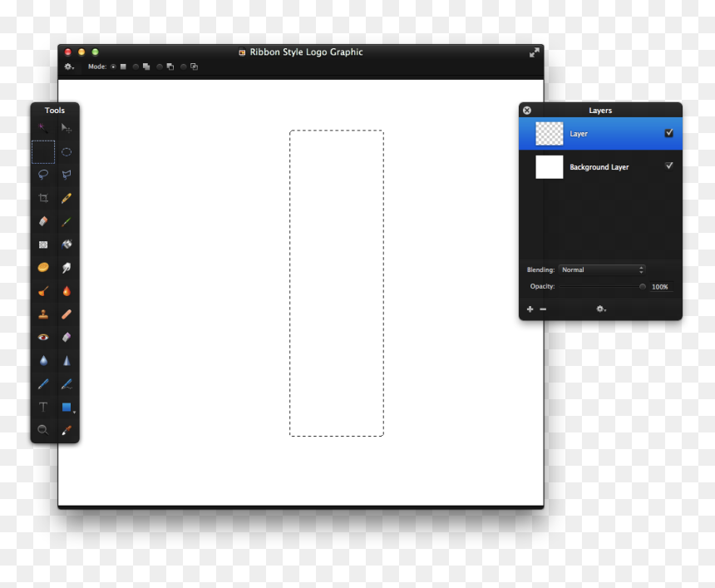Select the Type tool

[43, 408]
